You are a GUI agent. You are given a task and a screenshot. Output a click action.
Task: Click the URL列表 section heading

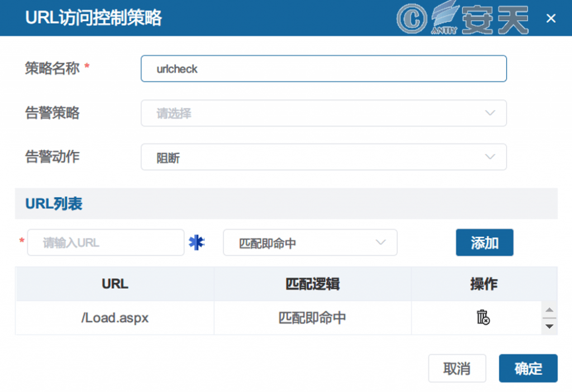[54, 204]
